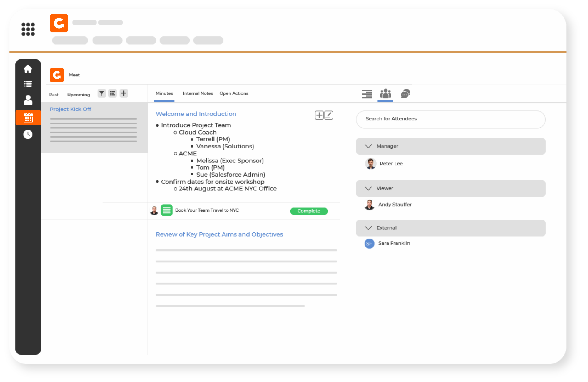Open the app launcher dots grid
Viewport: 588px width, 382px height.
point(28,29)
